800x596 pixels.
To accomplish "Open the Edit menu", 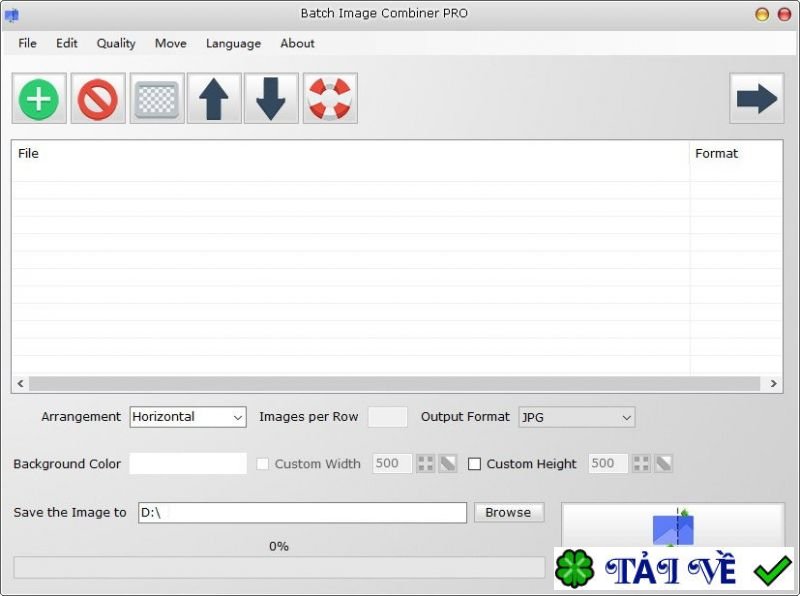I will (67, 43).
